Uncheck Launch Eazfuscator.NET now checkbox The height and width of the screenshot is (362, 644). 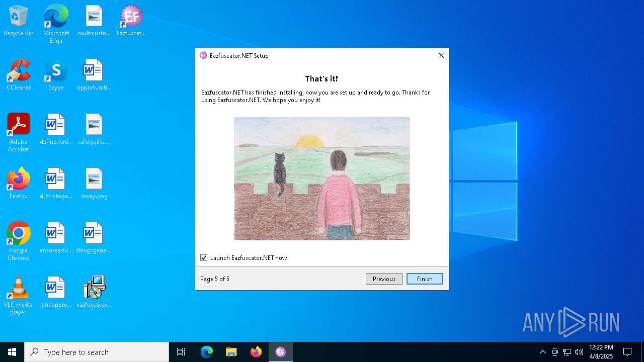(x=204, y=257)
